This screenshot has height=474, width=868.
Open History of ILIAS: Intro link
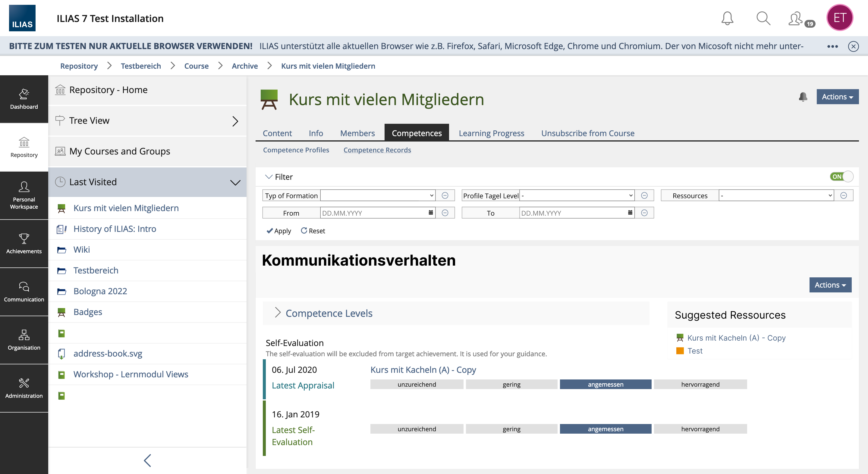[115, 229]
